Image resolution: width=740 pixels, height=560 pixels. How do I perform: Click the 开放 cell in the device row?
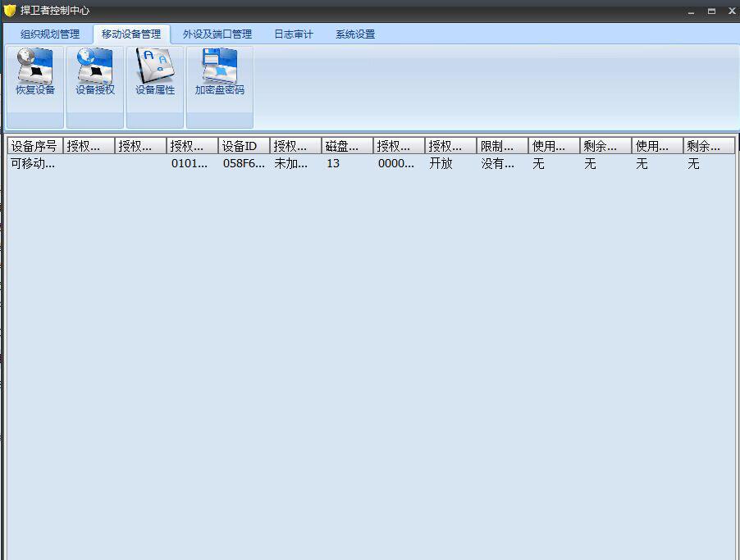441,164
